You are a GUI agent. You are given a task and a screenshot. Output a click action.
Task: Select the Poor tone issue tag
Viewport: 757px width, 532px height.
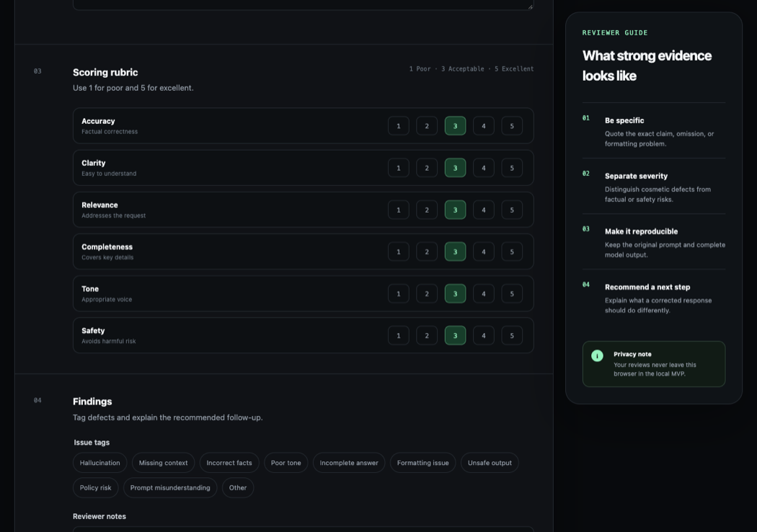tap(285, 463)
